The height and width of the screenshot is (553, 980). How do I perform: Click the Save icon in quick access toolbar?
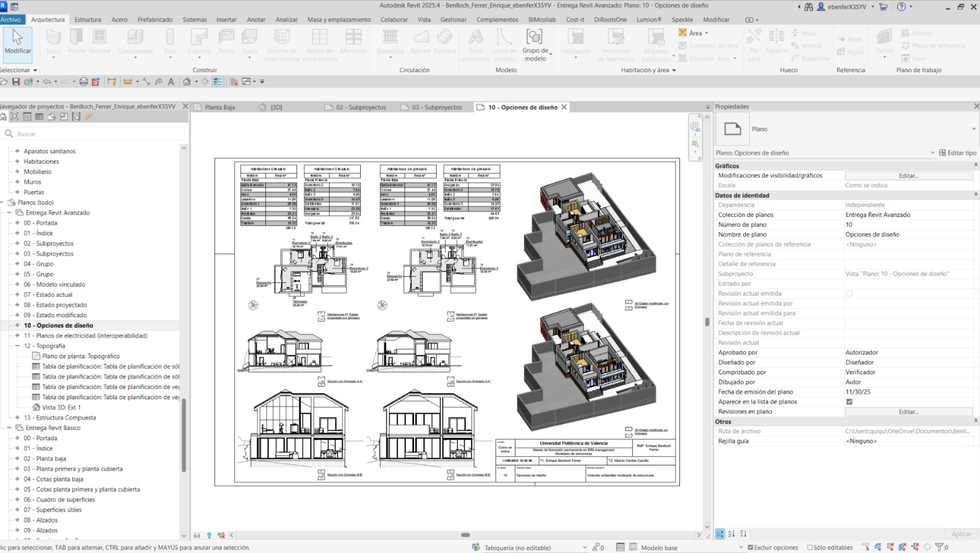(16, 81)
